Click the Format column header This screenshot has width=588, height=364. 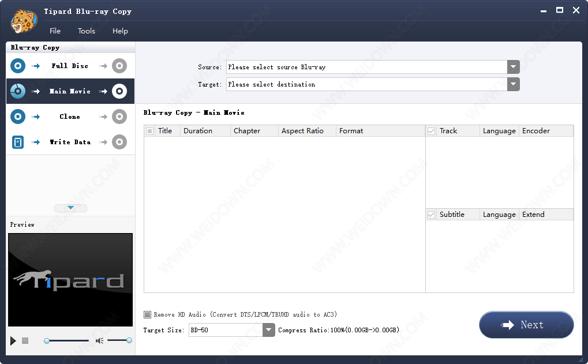coord(380,131)
